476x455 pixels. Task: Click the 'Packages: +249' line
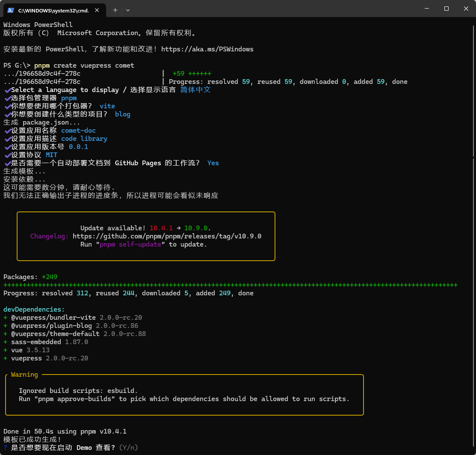(x=30, y=277)
